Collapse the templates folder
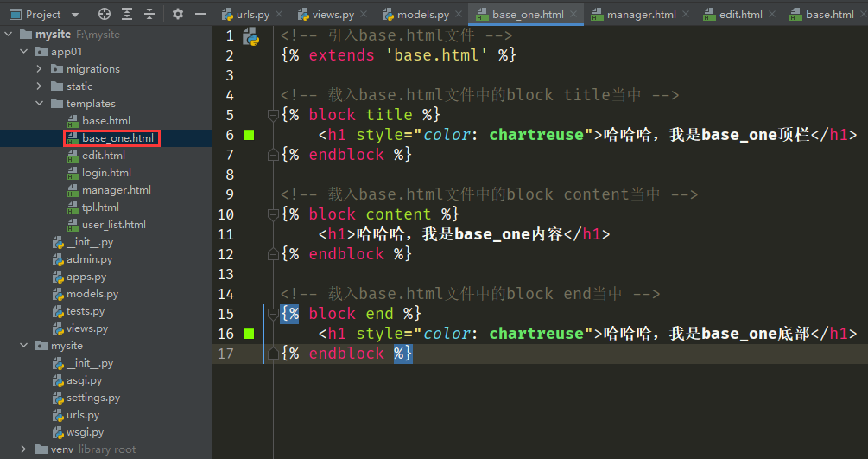 click(x=40, y=104)
